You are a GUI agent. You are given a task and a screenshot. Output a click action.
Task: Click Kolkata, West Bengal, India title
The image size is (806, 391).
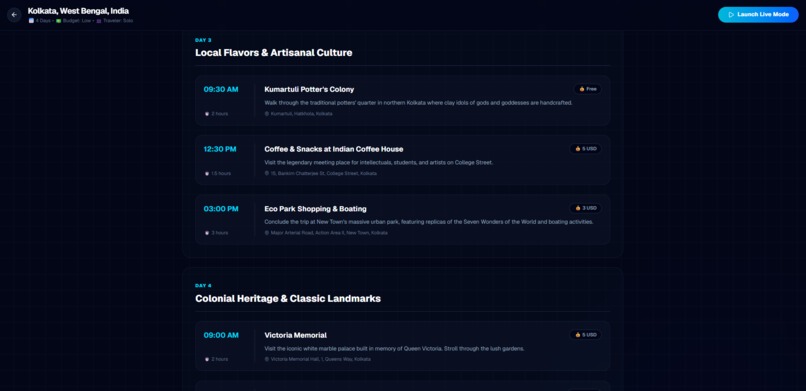[78, 11]
